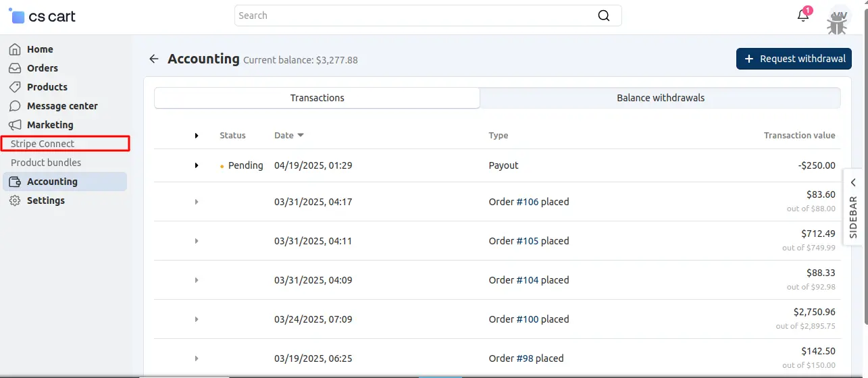Click the Transaction value column header
868x378 pixels.
pyautogui.click(x=799, y=136)
